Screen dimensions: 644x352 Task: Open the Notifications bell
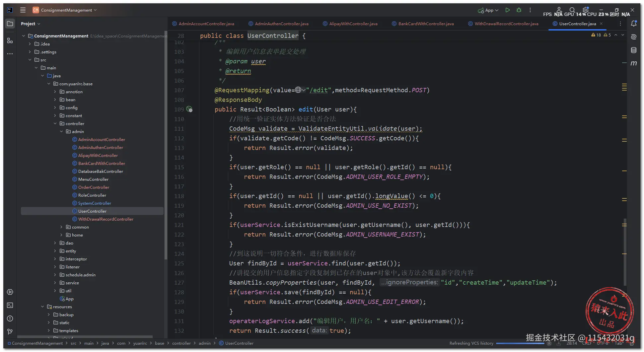[634, 24]
